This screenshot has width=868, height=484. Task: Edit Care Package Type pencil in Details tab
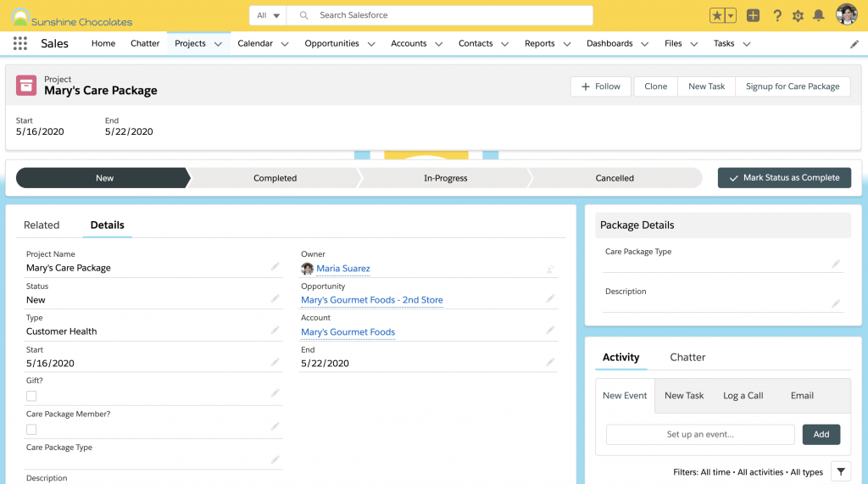(275, 459)
